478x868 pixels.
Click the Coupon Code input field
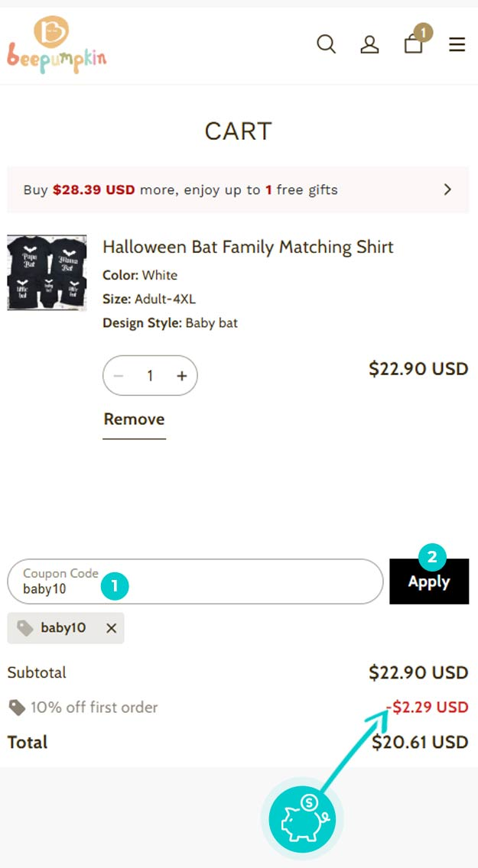pos(195,581)
